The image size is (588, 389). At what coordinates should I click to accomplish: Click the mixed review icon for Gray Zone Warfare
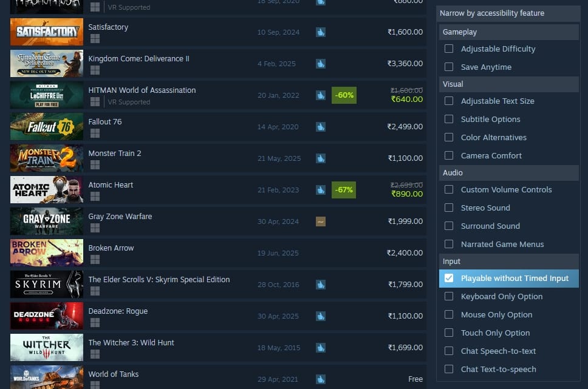coord(321,222)
